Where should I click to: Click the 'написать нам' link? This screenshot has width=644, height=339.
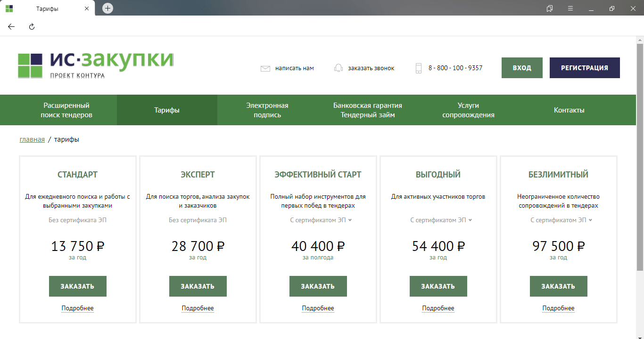295,68
